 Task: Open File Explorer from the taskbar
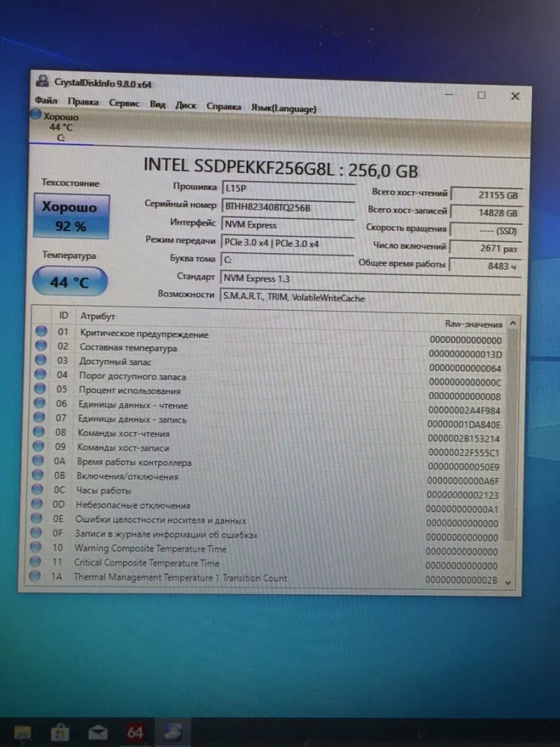pyautogui.click(x=22, y=733)
